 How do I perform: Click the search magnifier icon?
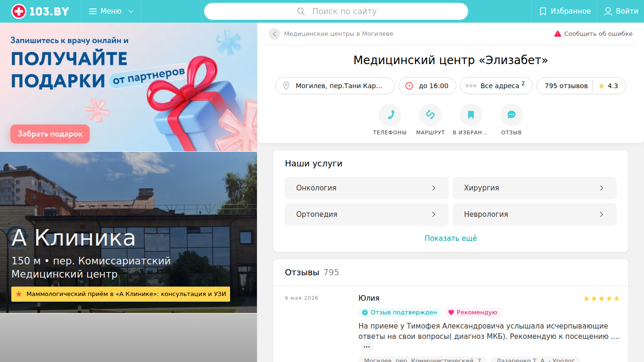(301, 11)
